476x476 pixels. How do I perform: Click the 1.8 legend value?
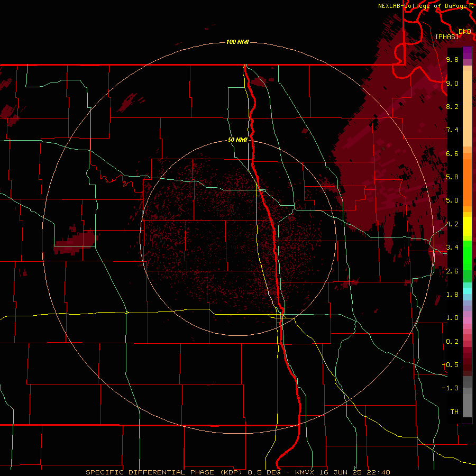[452, 295]
